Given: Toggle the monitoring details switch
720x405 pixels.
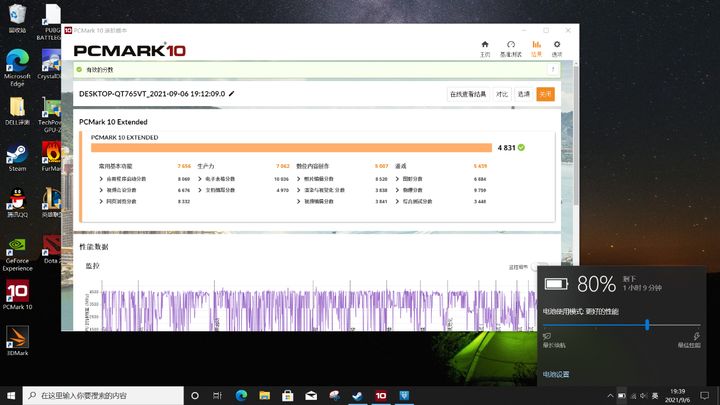Looking at the screenshot, I should (537, 267).
